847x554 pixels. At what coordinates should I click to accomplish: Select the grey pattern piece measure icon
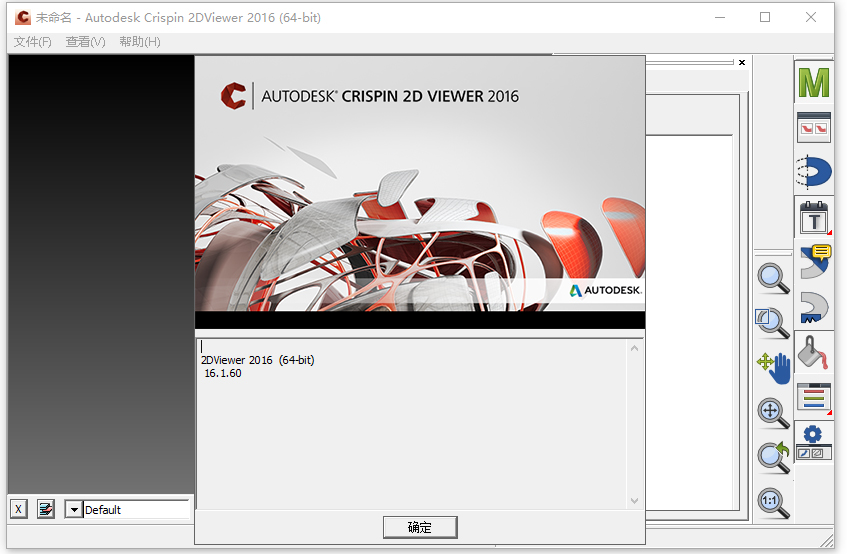pyautogui.click(x=814, y=307)
